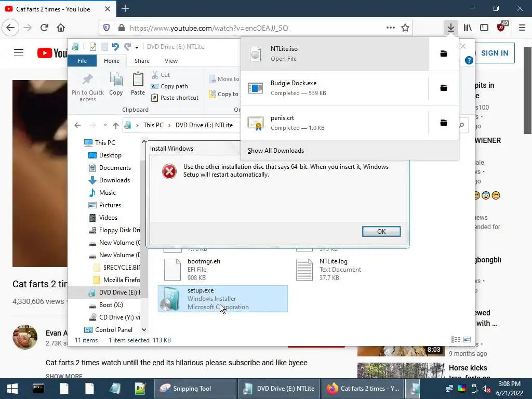The height and width of the screenshot is (399, 532).
Task: Click Paste shortcut in ribbon
Action: click(175, 98)
